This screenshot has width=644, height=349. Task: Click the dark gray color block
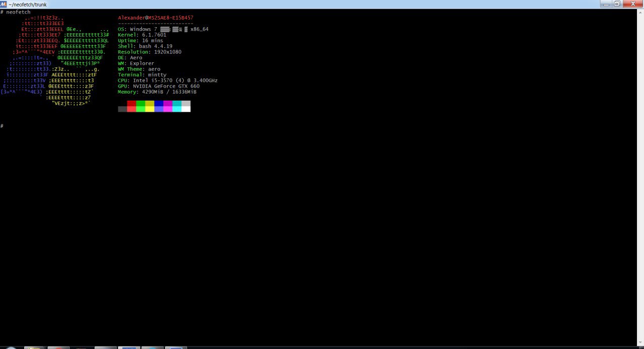tap(123, 109)
